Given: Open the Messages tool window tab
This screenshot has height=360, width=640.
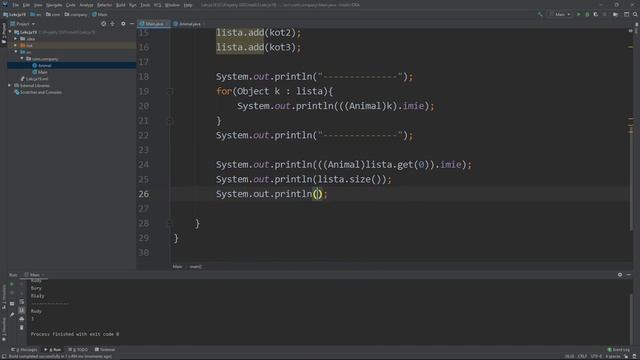Looking at the screenshot, I should [24, 350].
